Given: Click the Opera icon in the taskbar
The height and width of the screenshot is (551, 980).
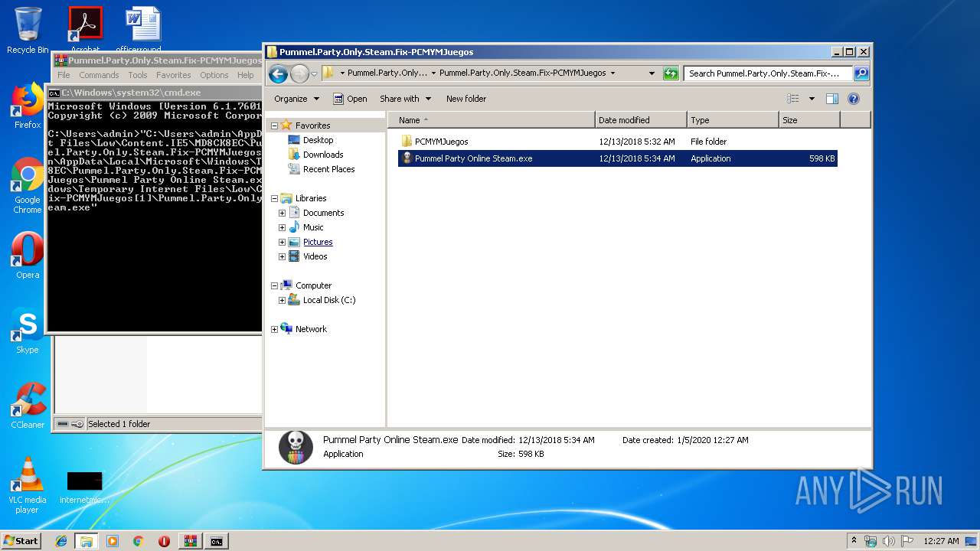Looking at the screenshot, I should click(164, 541).
